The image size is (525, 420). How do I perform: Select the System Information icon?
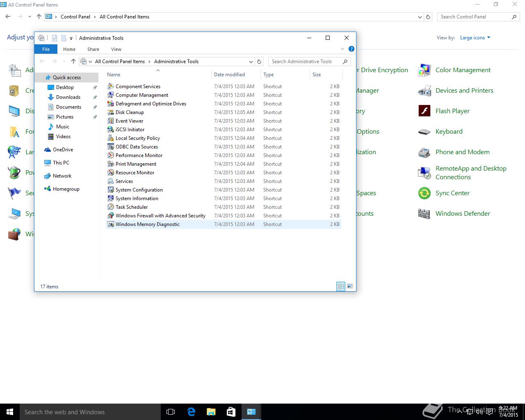coord(110,199)
